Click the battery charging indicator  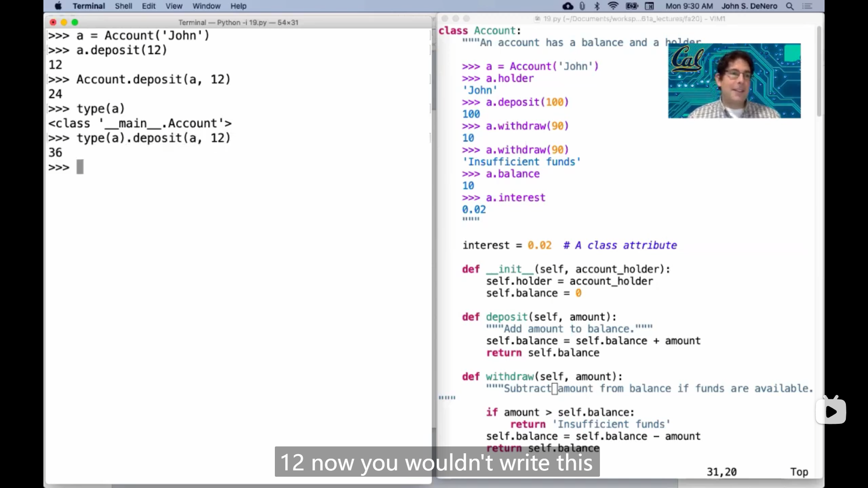pyautogui.click(x=632, y=6)
